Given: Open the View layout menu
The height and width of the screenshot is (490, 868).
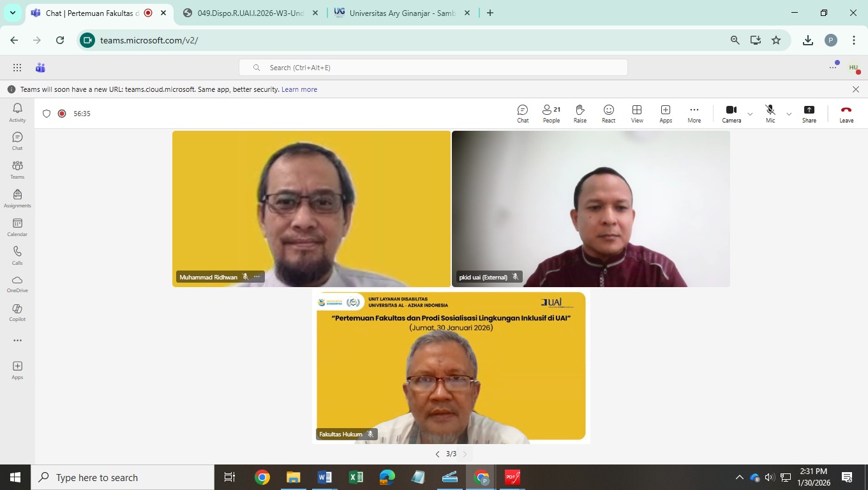Looking at the screenshot, I should click(x=637, y=114).
